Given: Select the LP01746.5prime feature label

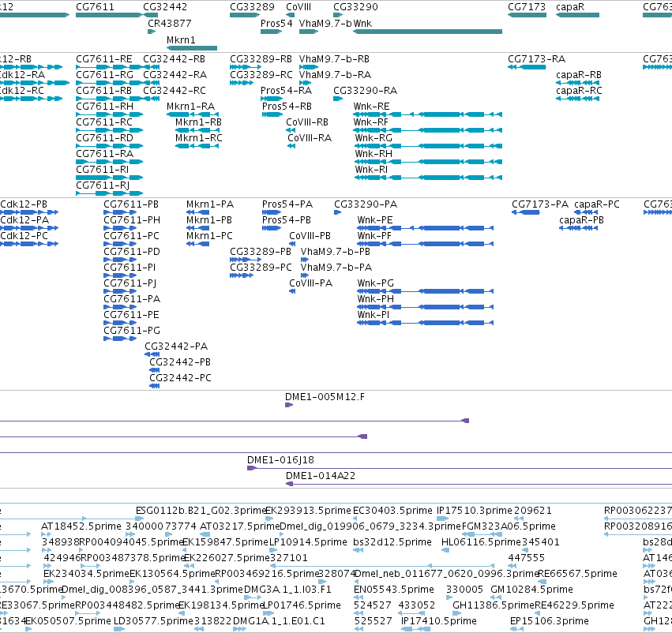Looking at the screenshot, I should point(302,605).
